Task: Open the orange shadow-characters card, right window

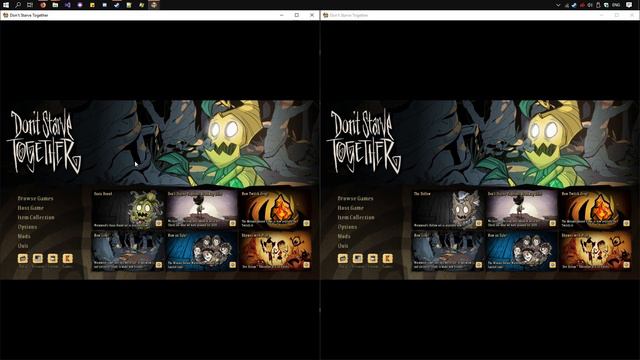Action: pyautogui.click(x=596, y=251)
